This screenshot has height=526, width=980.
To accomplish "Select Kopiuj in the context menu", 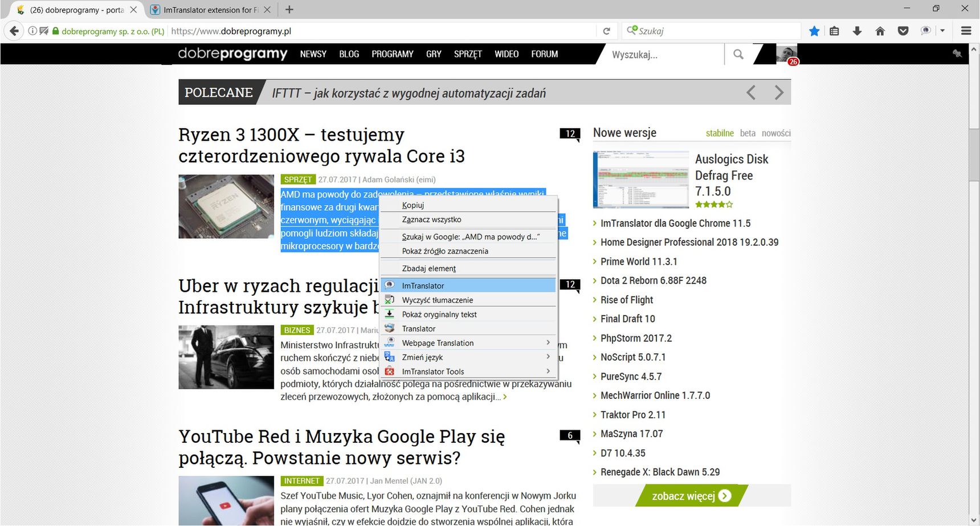I will (468, 205).
